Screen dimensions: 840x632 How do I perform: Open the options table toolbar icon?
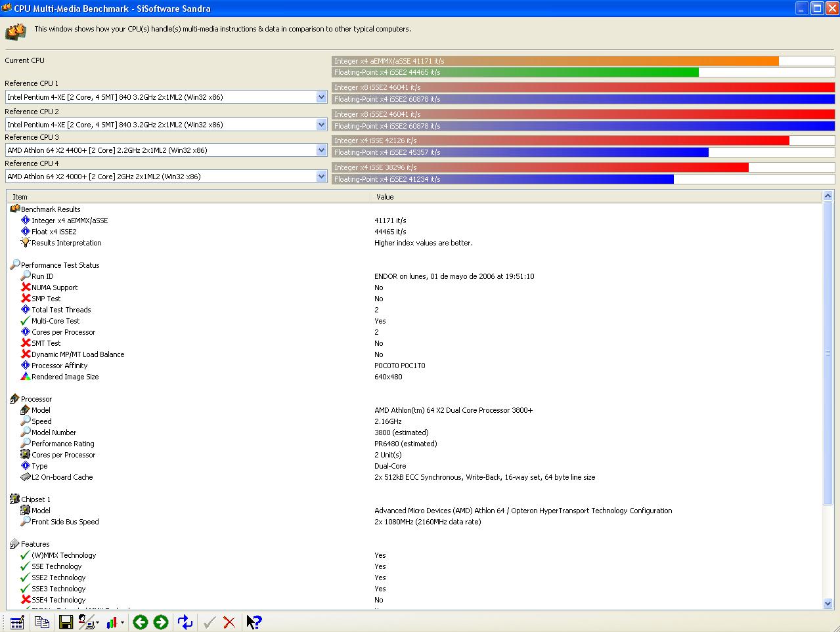[17, 622]
